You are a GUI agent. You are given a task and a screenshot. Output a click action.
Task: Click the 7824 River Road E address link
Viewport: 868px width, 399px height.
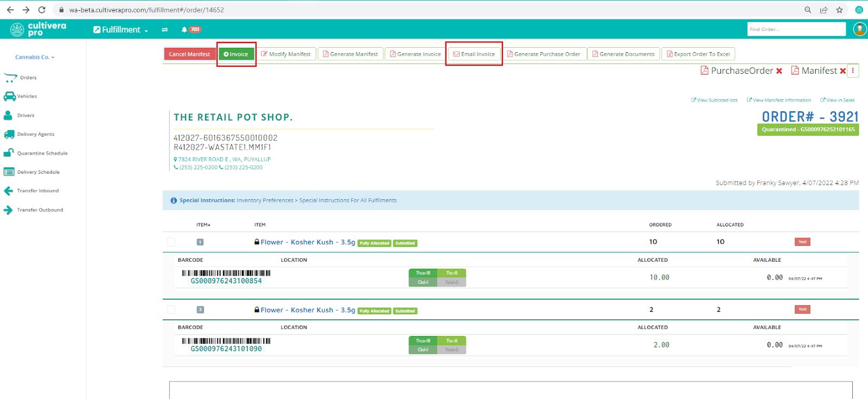click(x=225, y=160)
